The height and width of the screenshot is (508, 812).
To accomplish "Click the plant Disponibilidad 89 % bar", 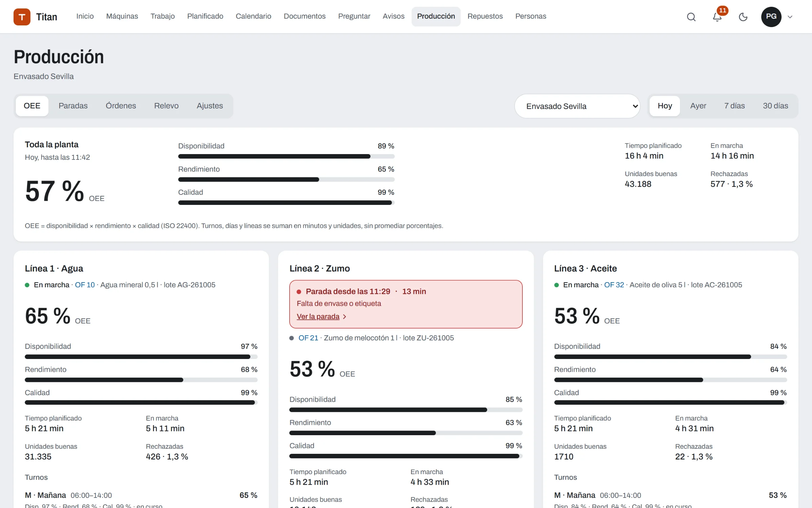I will [286, 156].
